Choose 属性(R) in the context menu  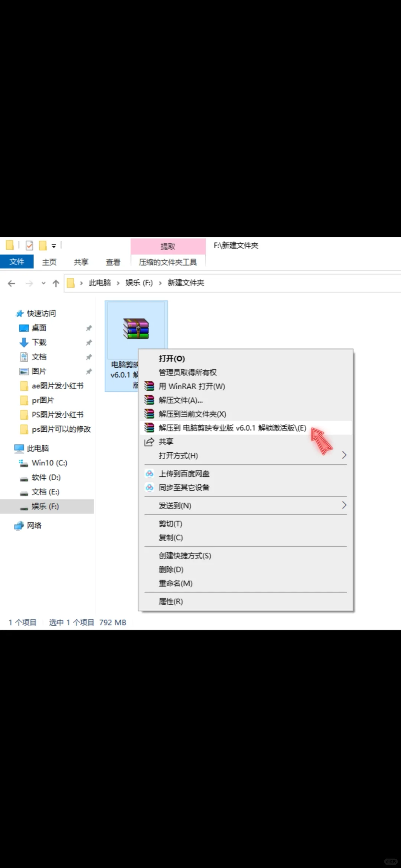246,602
